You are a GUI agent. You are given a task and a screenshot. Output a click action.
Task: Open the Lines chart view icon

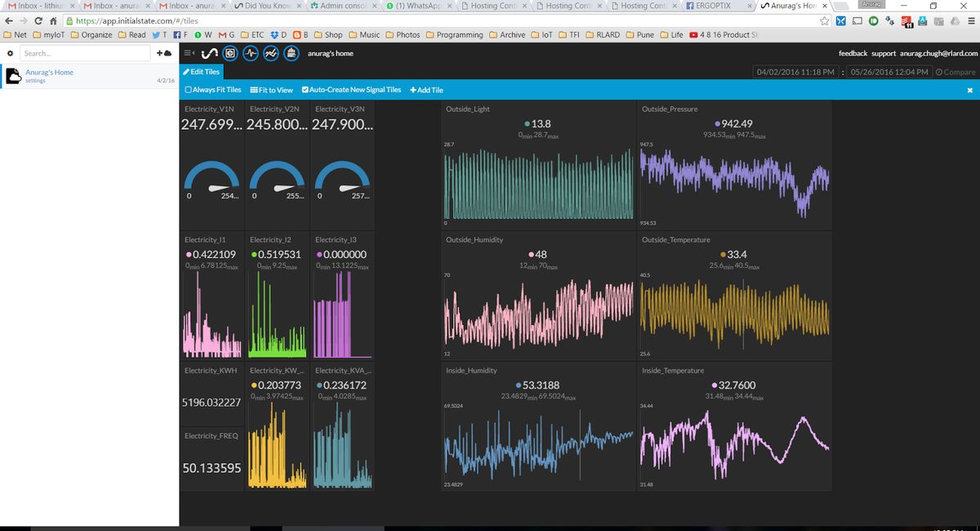pyautogui.click(x=272, y=53)
